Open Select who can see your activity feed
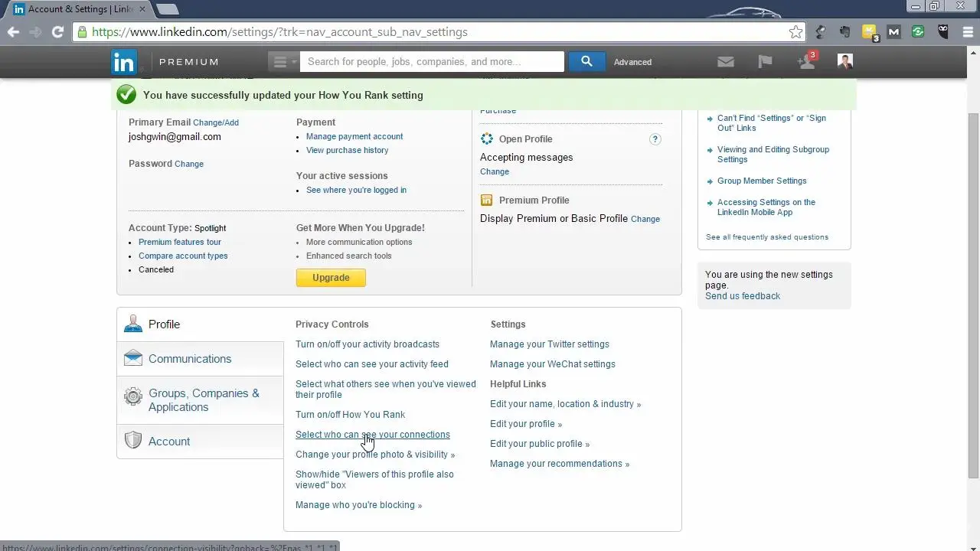980x551 pixels. coord(372,364)
